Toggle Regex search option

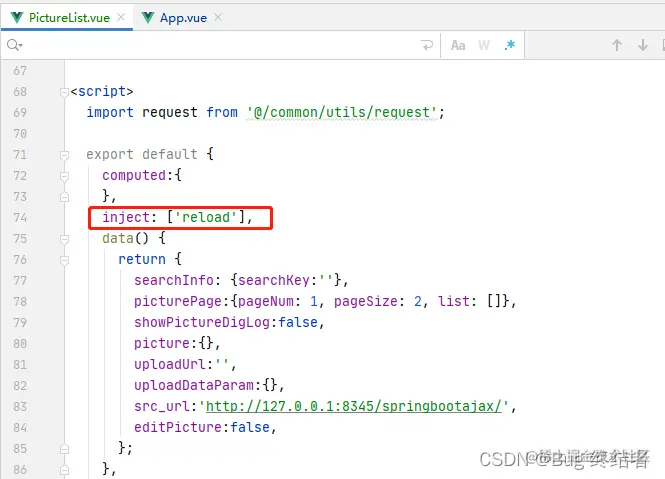coord(510,45)
